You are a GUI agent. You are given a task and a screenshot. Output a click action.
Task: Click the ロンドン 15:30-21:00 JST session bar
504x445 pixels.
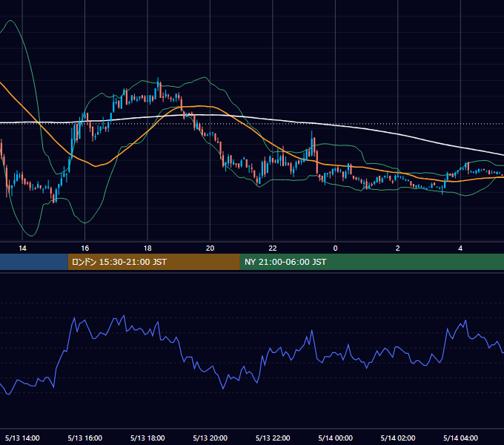tap(153, 262)
